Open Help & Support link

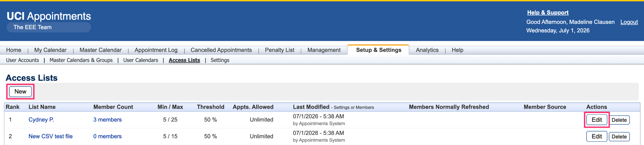tap(548, 12)
